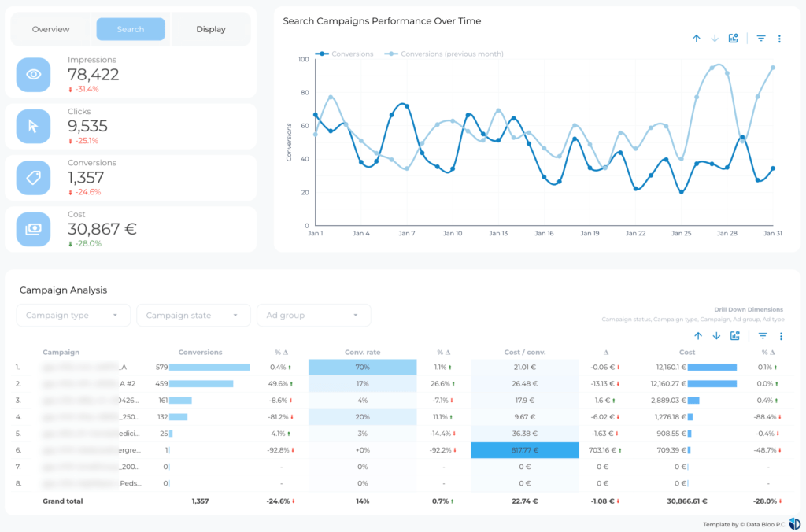Switch to the Overview tab

tap(51, 29)
